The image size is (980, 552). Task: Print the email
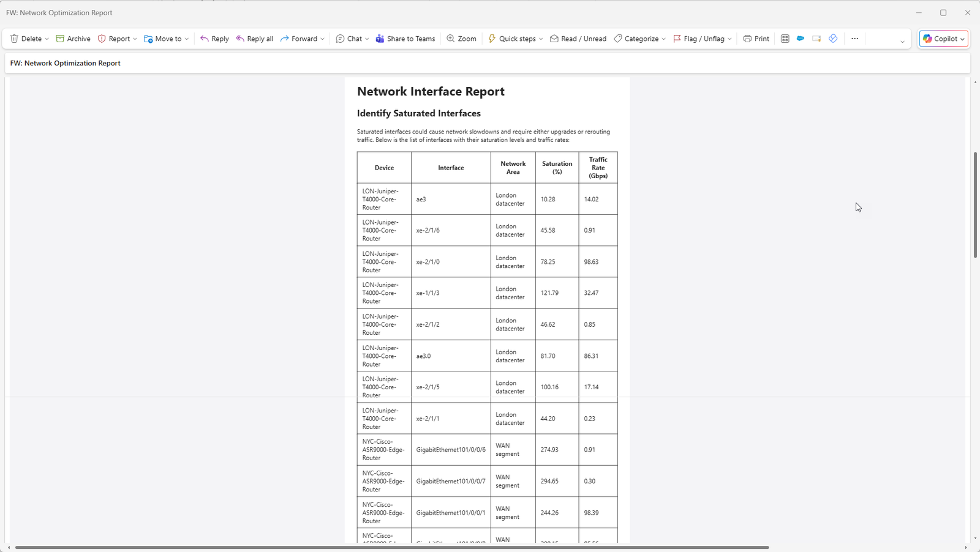[x=756, y=39]
